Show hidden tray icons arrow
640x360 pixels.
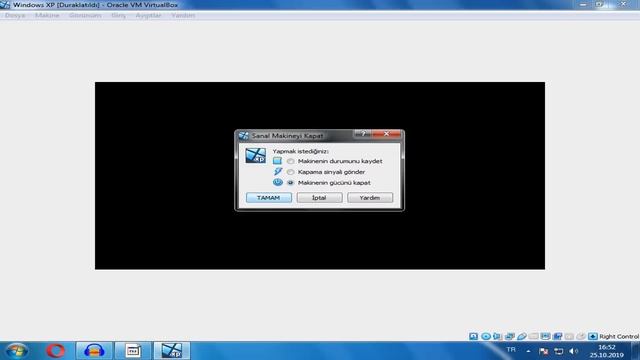(528, 351)
